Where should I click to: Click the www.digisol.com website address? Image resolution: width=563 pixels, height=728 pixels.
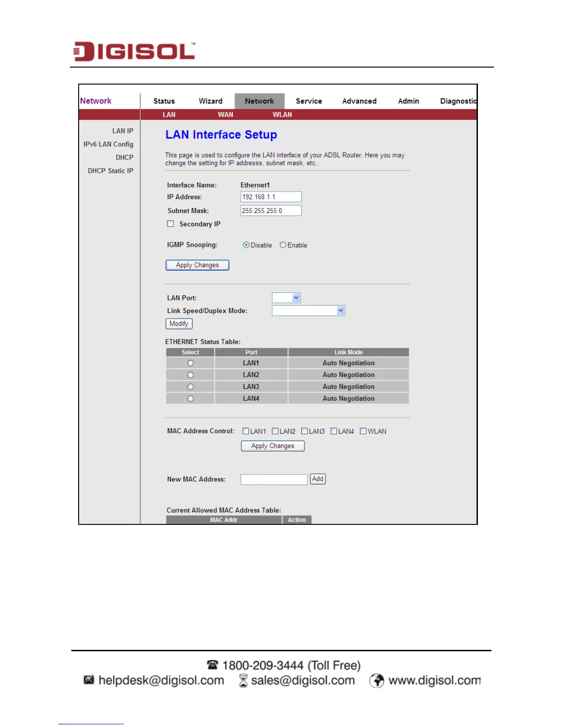click(x=435, y=680)
